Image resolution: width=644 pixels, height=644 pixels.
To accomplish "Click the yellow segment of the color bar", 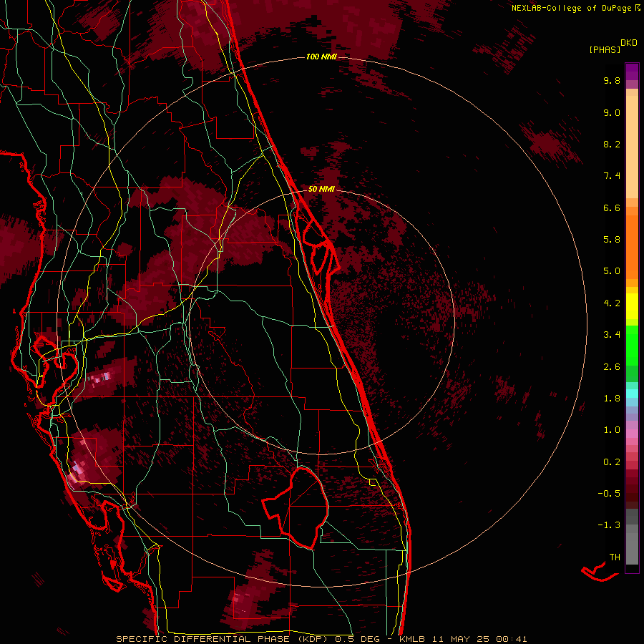I will 632,306.
